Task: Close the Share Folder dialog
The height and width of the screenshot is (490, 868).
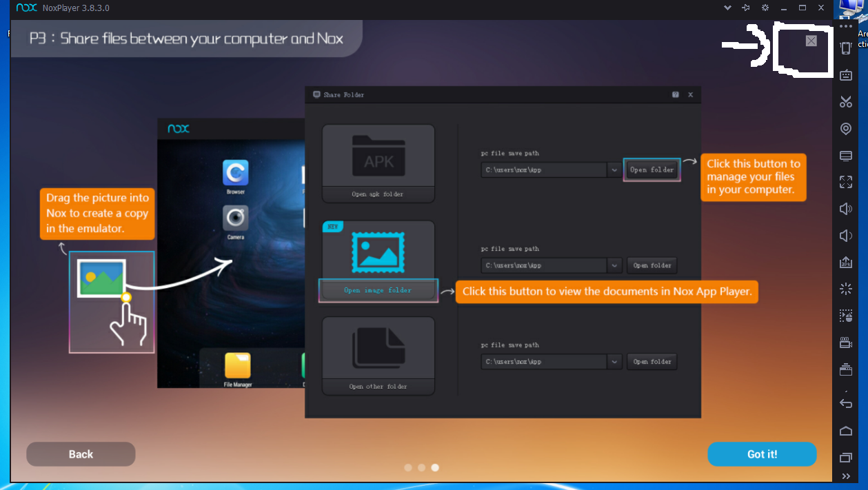Action: point(690,94)
